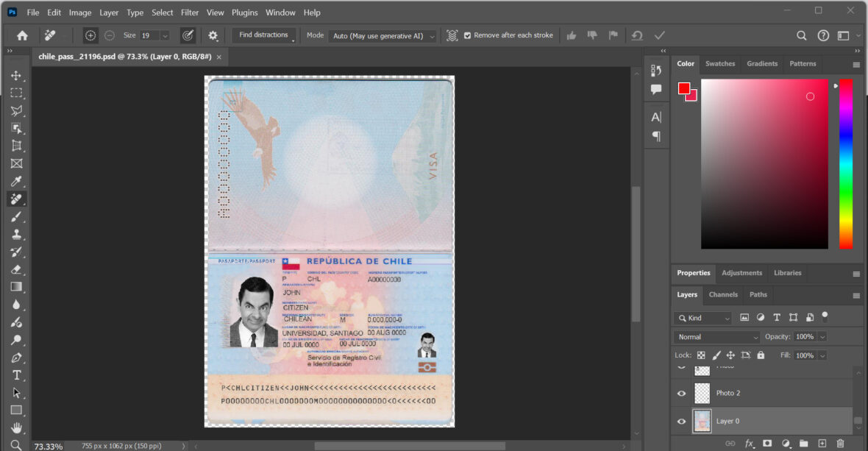The image size is (868, 451).
Task: Open the Mode Auto dropdown
Action: [x=383, y=35]
